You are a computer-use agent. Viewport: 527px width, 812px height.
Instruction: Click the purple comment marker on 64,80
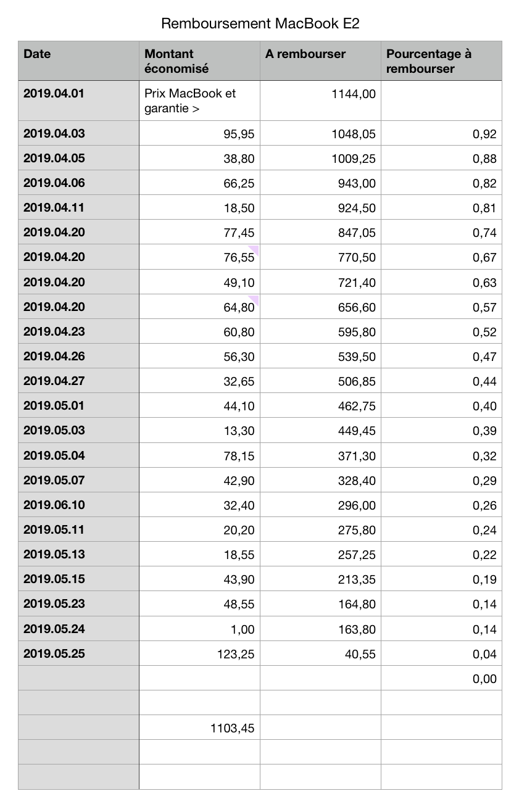pyautogui.click(x=254, y=299)
